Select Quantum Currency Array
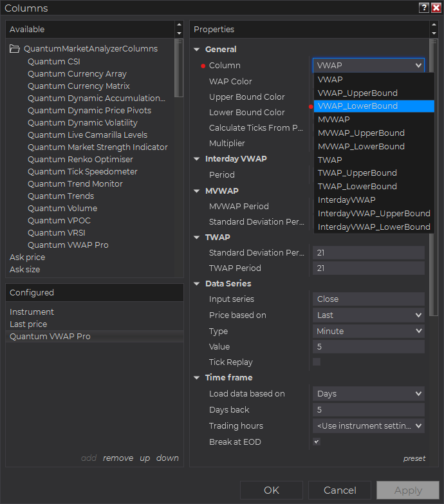This screenshot has width=444, height=504. pyautogui.click(x=77, y=74)
